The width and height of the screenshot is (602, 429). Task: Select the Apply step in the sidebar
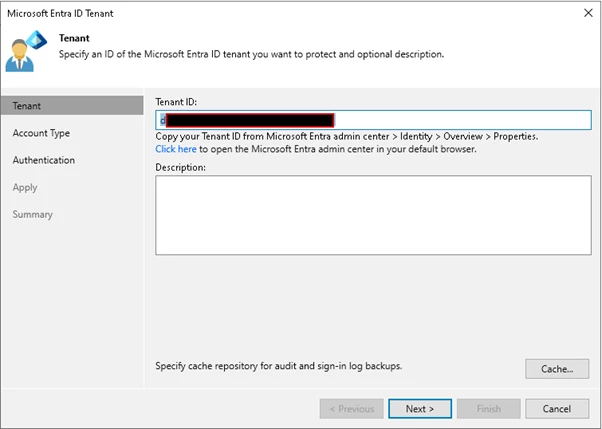click(x=25, y=187)
